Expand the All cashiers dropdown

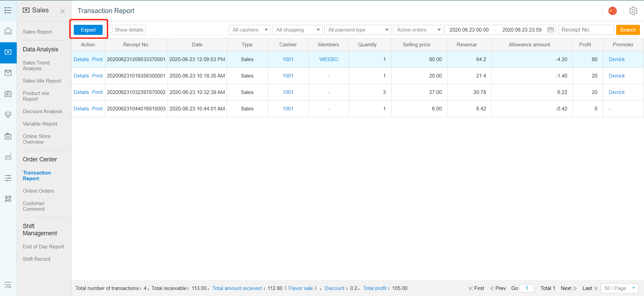pyautogui.click(x=250, y=30)
